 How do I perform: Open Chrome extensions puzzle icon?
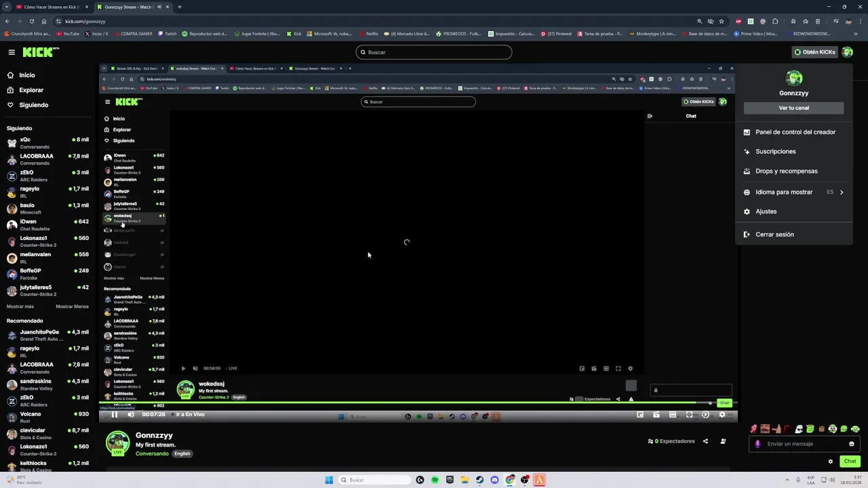tap(775, 21)
